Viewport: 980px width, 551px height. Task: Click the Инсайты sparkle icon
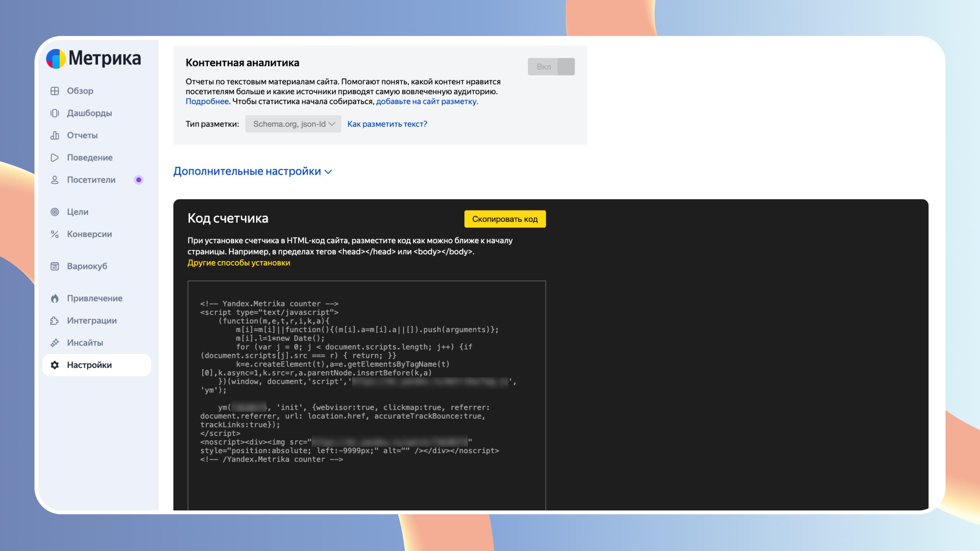(x=55, y=342)
